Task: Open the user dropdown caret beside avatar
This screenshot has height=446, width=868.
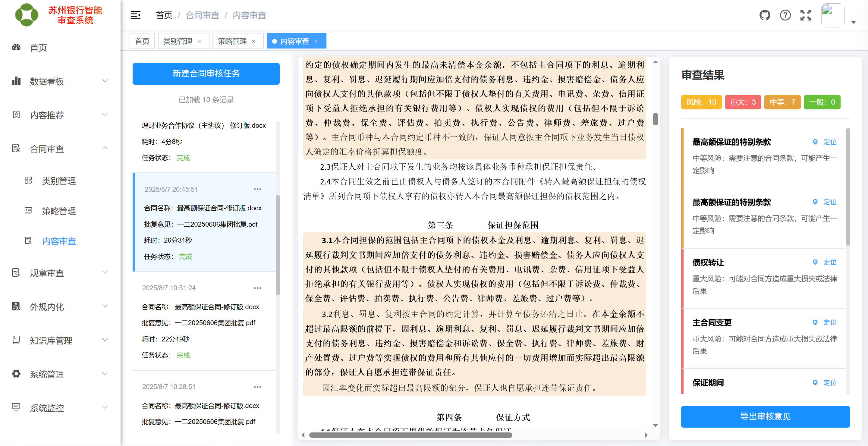Action: [x=854, y=22]
